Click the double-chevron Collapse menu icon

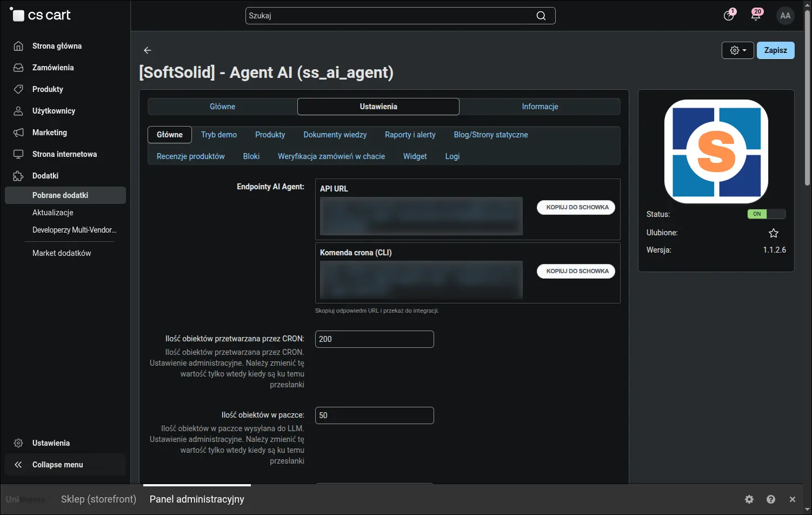pyautogui.click(x=18, y=465)
